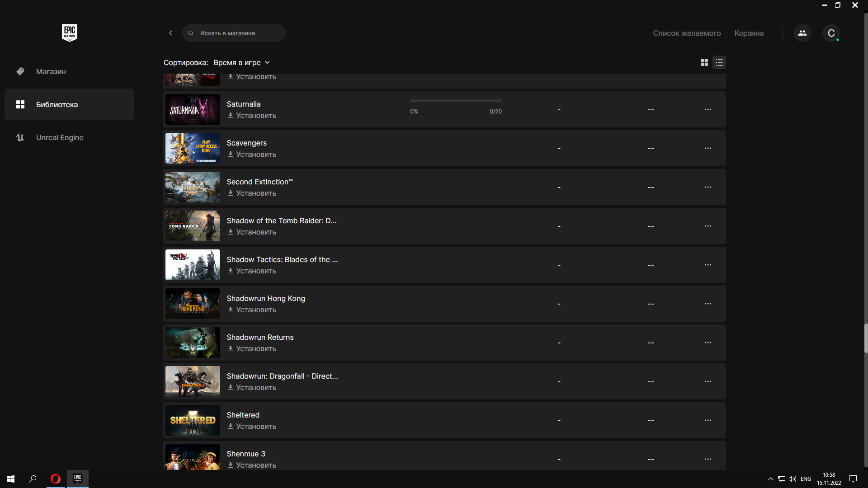This screenshot has width=868, height=488.
Task: Open the Unreal Engine section
Action: pos(69,137)
